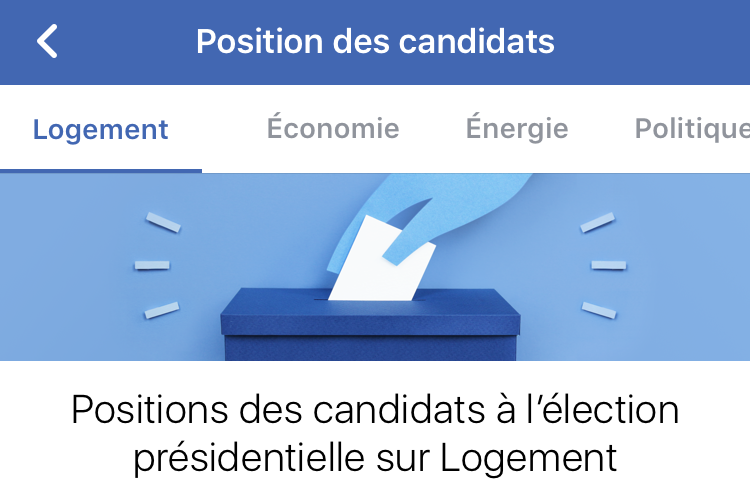Switch to the partially visible Politique tab

click(692, 129)
